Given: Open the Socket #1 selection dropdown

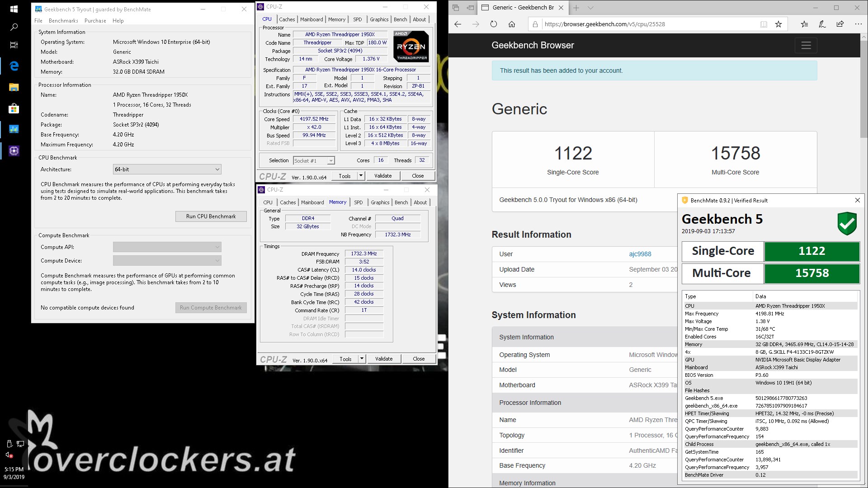Looking at the screenshot, I should [314, 160].
